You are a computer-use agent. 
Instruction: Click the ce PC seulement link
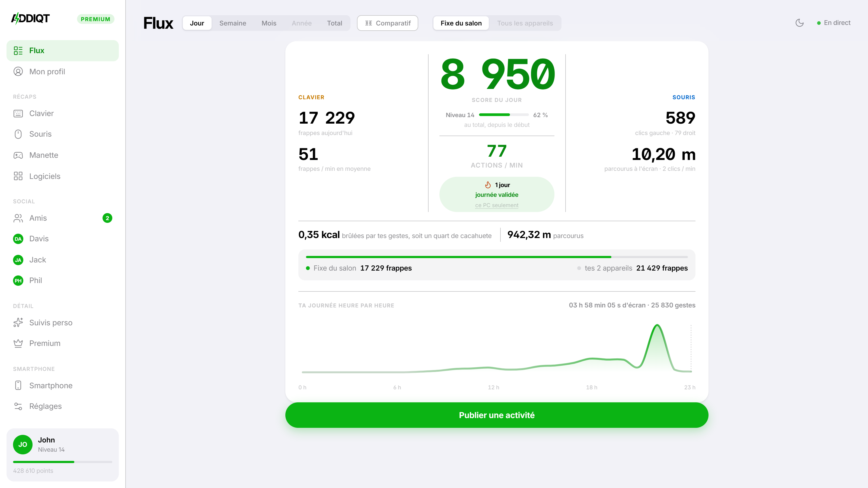tap(497, 205)
